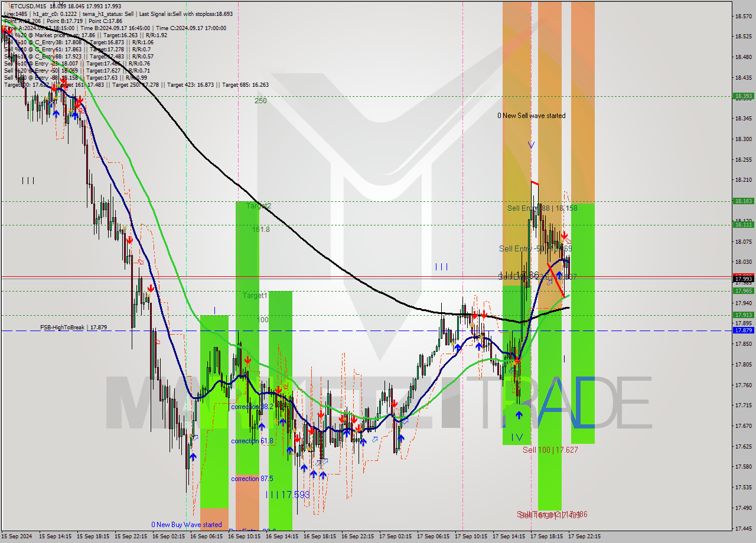Click the ETCUSD,M15 chart title
This screenshot has height=543, width=756.
27,6
